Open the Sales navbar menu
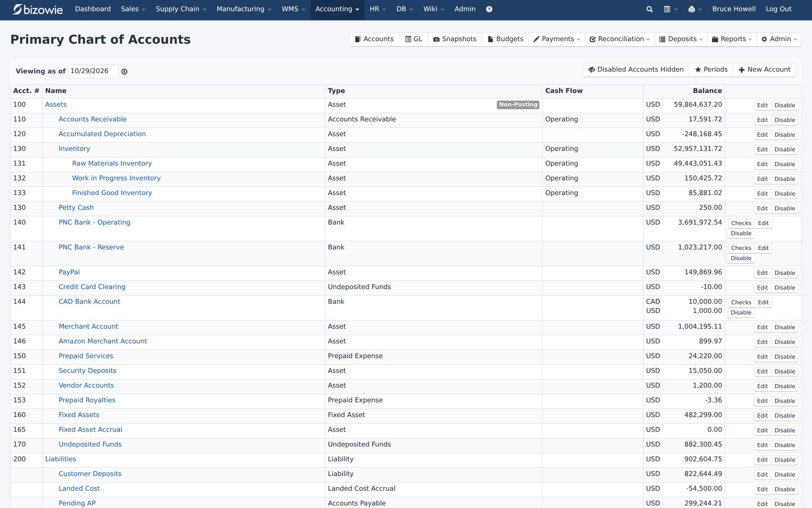The width and height of the screenshot is (812, 508). (x=133, y=9)
